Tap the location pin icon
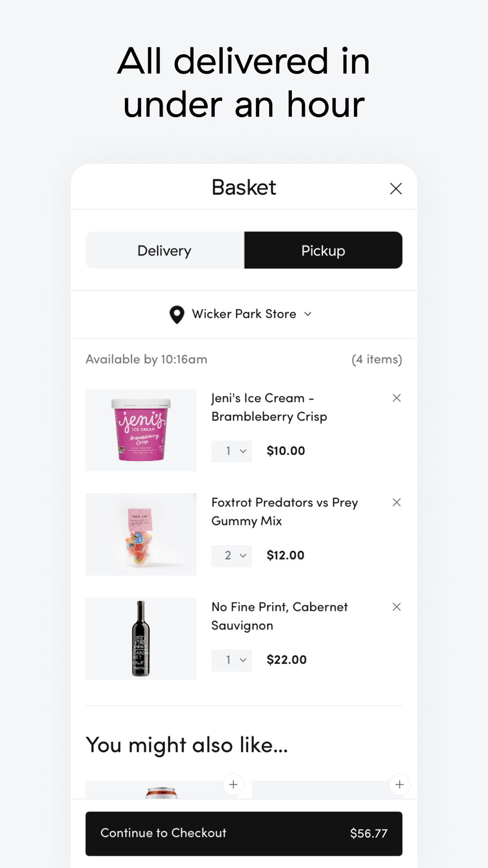Viewport: 488px width, 868px height. point(177,314)
